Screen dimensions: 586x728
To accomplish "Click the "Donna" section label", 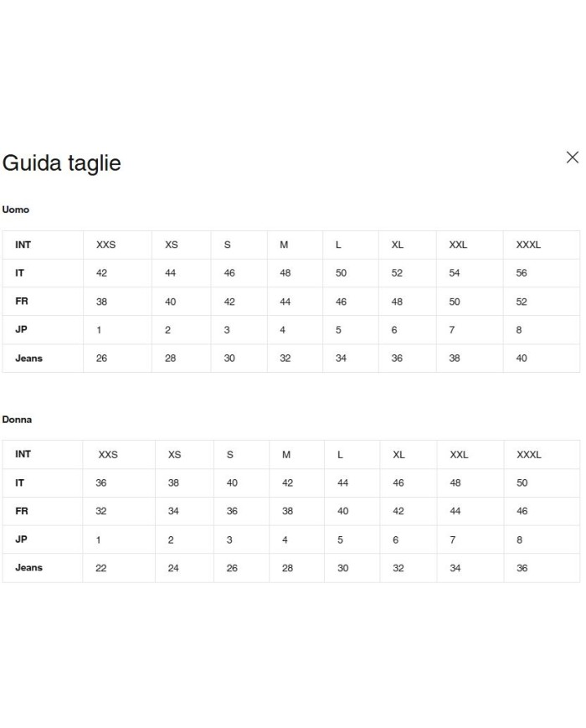I will point(17,419).
